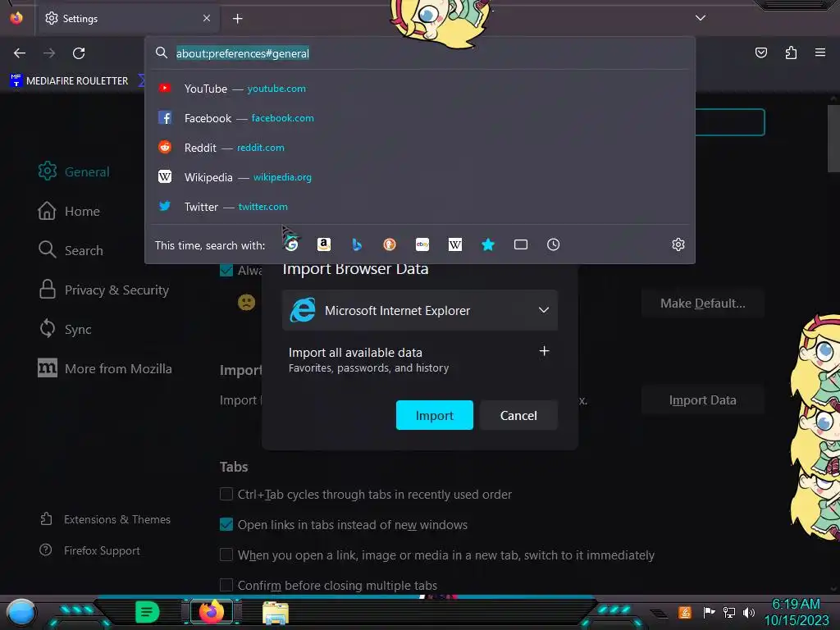Click the settings search field
Screen dimensions: 840x630
[729, 122]
